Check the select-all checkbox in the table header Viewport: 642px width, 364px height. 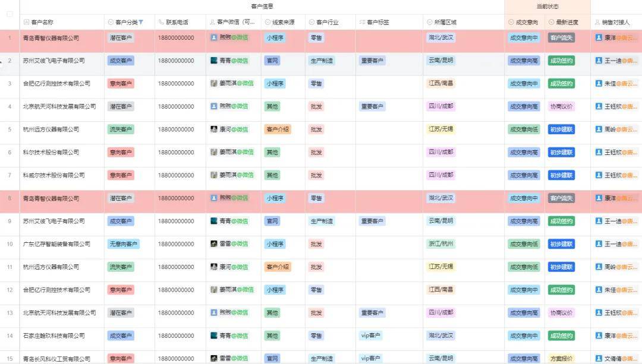(x=10, y=14)
